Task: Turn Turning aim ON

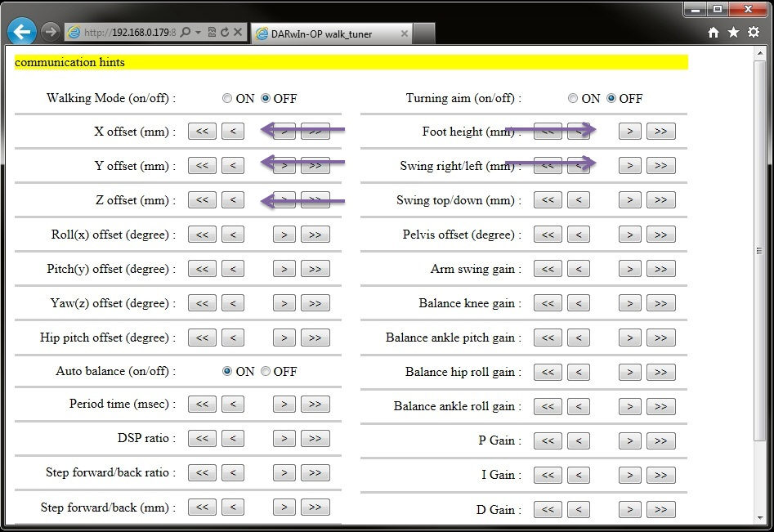Action: pos(573,98)
